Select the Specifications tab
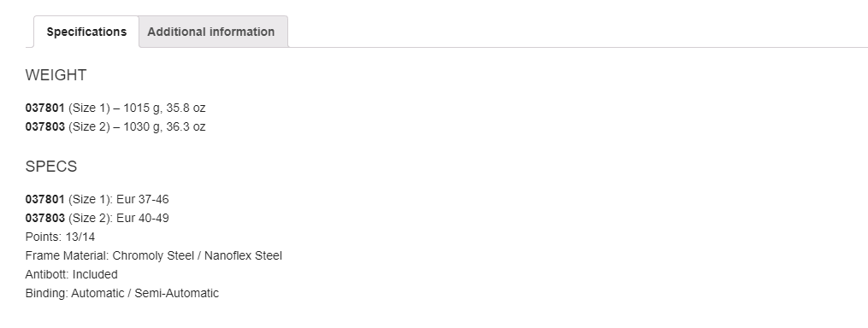The image size is (868, 328). 86,32
